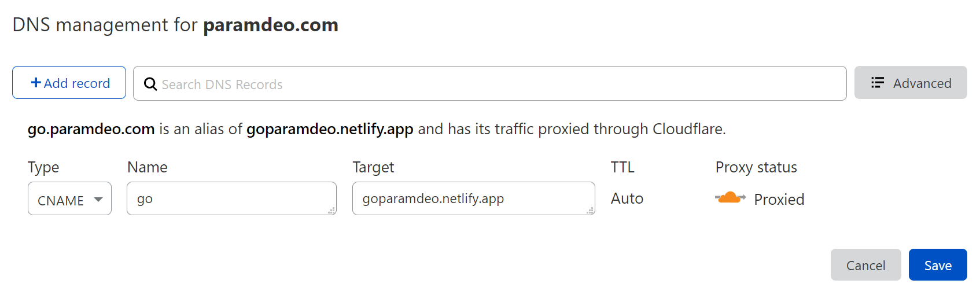Click the resize grip of the Target field

click(x=590, y=211)
